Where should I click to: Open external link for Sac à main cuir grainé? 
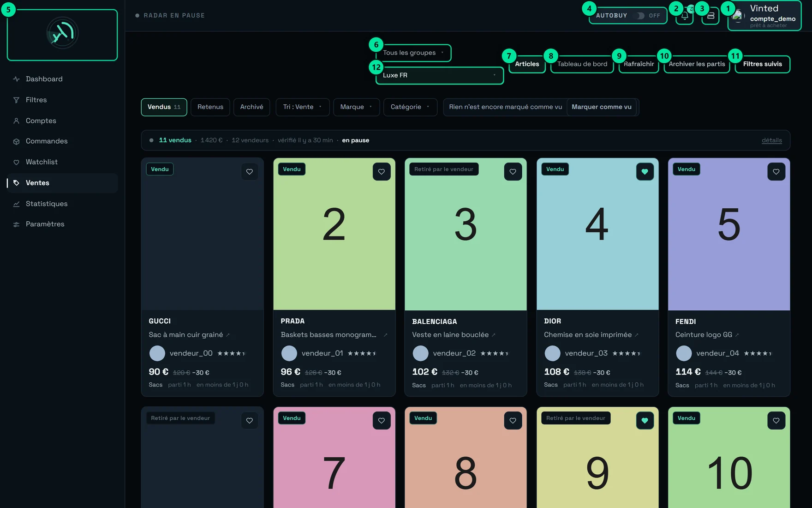pos(228,335)
